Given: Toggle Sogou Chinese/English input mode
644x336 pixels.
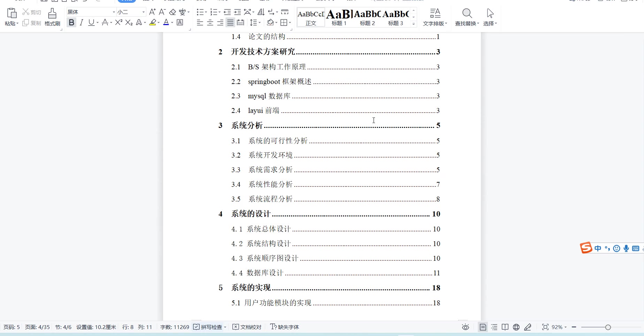Looking at the screenshot, I should (598, 249).
